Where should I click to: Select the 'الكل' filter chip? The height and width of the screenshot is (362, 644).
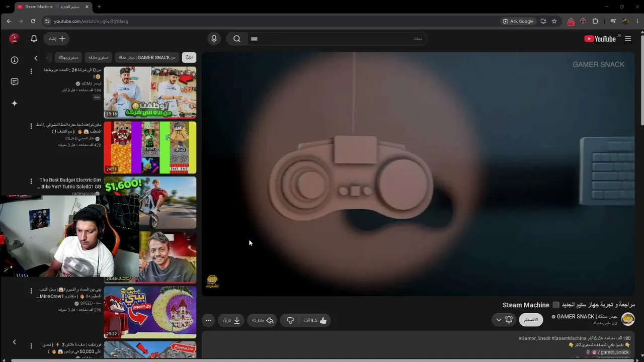pyautogui.click(x=189, y=57)
